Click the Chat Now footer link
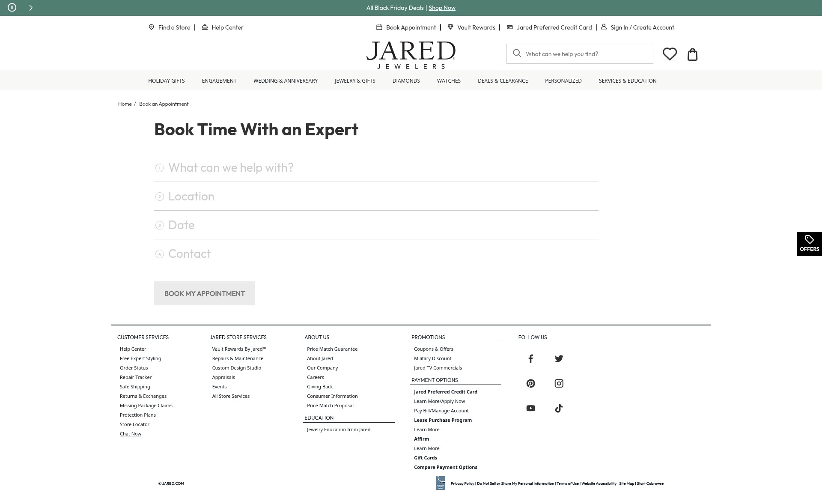Screen dimensions: 822x504 coord(130,434)
